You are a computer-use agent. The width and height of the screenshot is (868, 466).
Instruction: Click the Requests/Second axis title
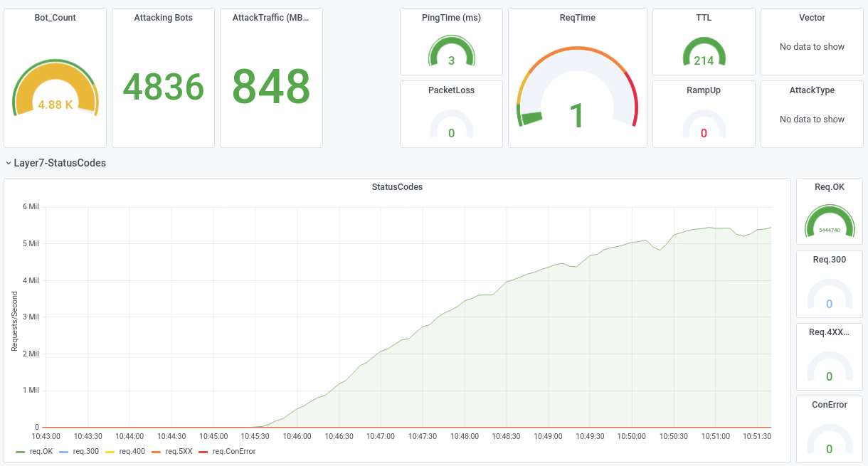pos(14,321)
